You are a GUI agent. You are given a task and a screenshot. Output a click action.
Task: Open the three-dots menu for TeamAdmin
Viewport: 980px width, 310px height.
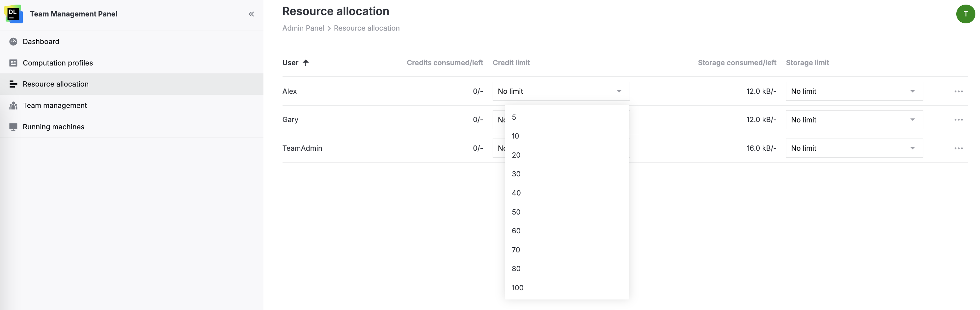pos(958,148)
